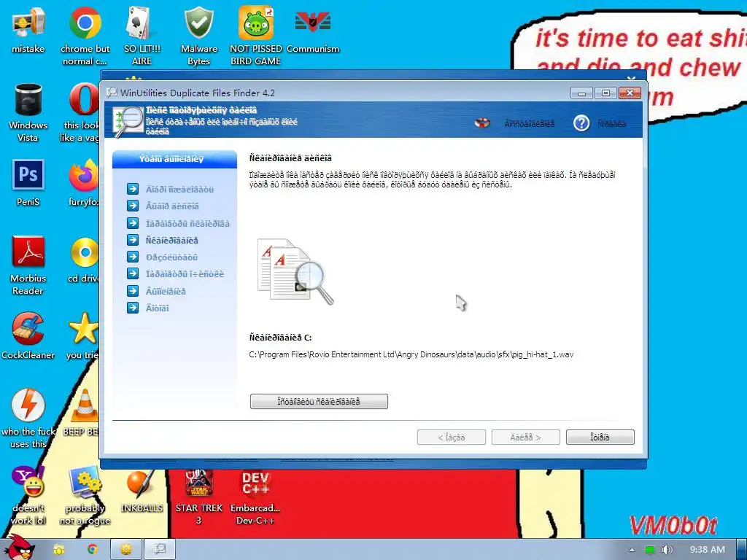Open the lightning 'who the fuck uses this' icon

[28, 419]
